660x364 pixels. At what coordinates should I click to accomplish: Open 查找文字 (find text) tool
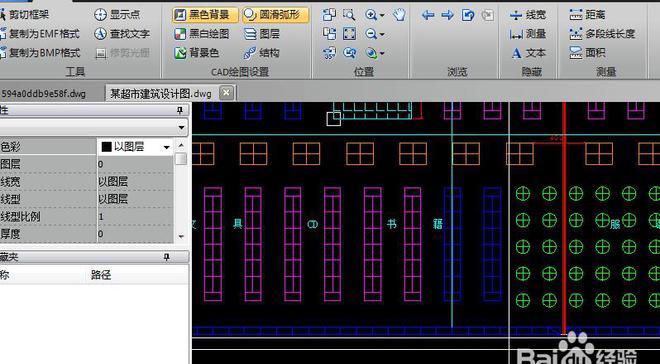point(122,34)
